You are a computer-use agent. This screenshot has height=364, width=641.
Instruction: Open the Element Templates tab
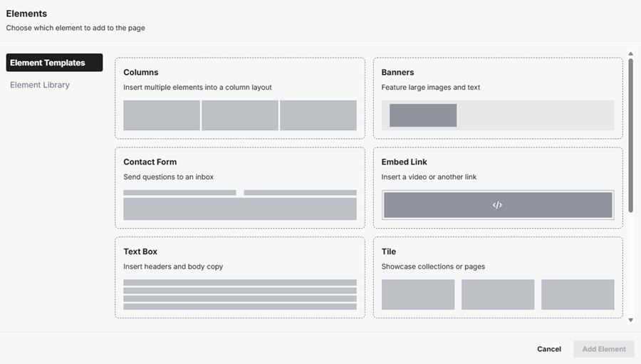54,63
